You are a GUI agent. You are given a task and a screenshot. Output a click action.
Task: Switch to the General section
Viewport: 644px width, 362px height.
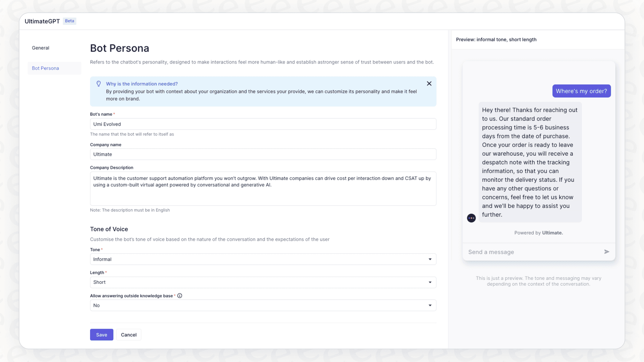point(40,48)
